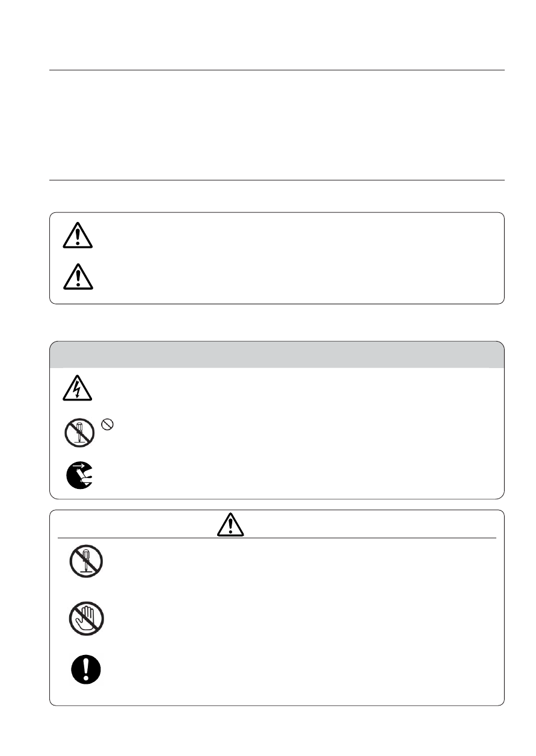Click the tiny empty prohibition circle symbol
Image resolution: width=536 pixels, height=756 pixels.
click(x=103, y=424)
